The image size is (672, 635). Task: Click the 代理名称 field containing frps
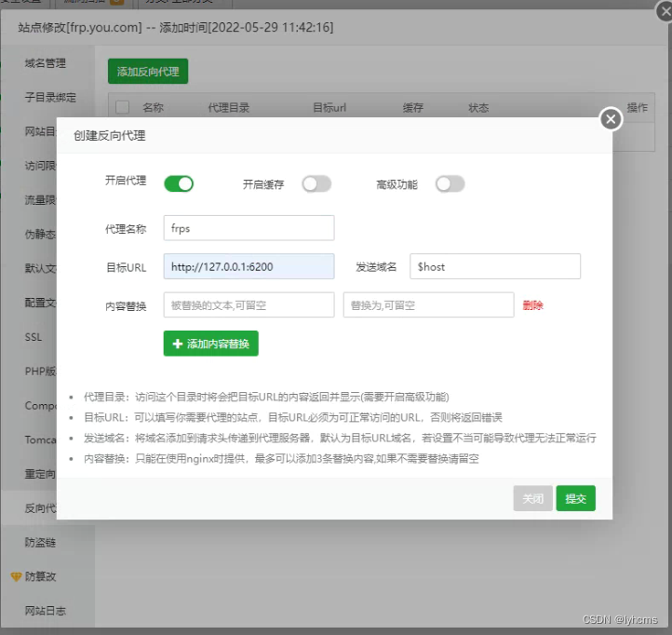[249, 228]
